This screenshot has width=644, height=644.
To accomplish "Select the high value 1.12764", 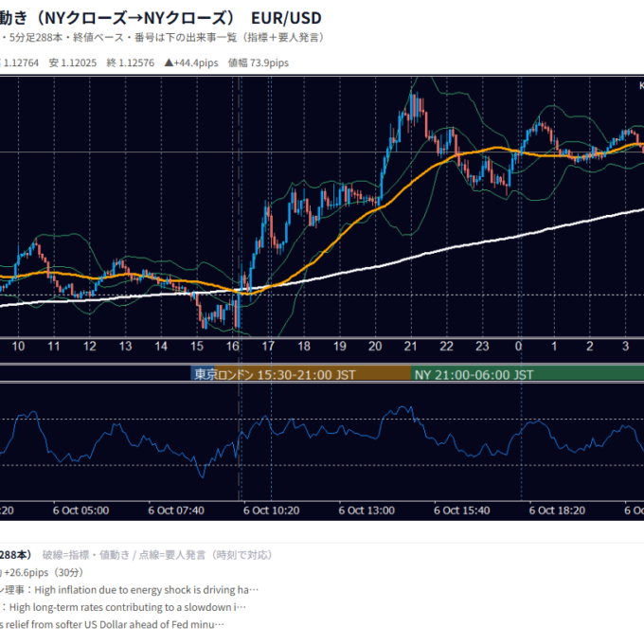I will click(20, 63).
